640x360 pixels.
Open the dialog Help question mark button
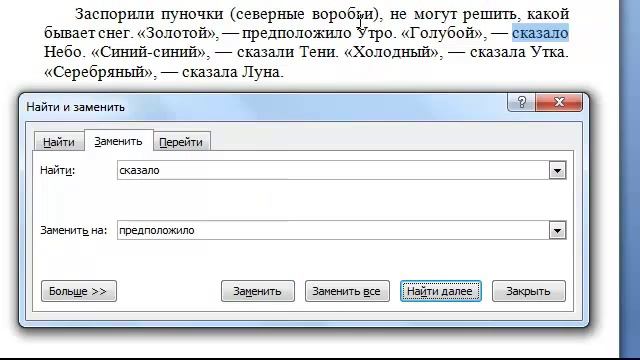coord(521,102)
